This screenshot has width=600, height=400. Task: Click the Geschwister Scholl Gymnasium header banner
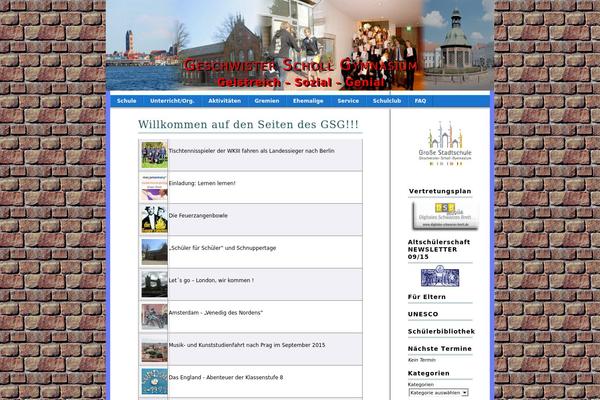(300, 45)
